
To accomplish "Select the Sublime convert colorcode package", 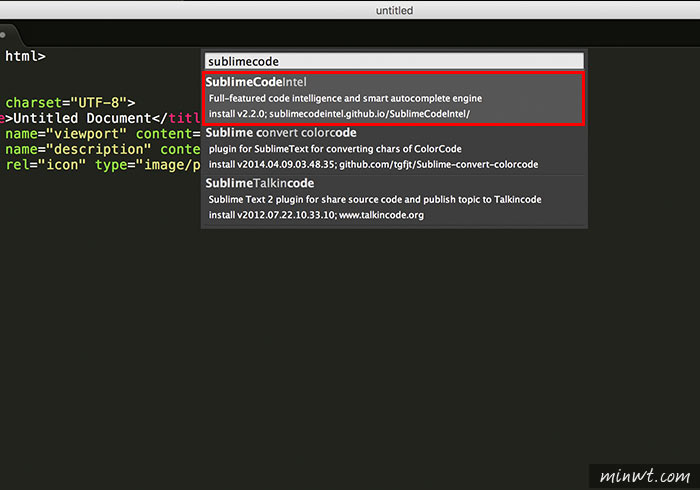I will [394, 149].
